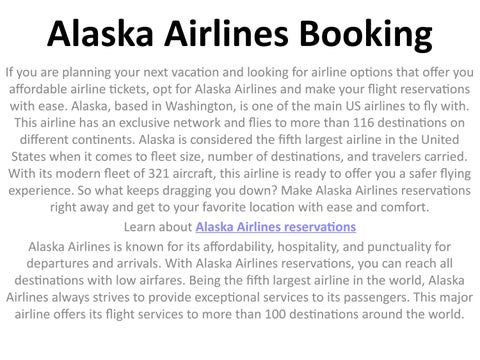
Task: Click the line starting "Alaska Airlines is known"
Action: 240,247
